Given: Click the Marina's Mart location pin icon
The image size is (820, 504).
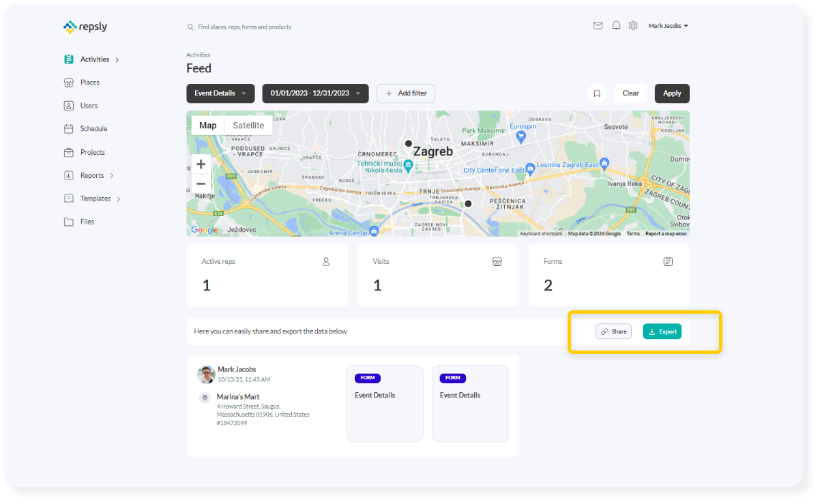Looking at the screenshot, I should (x=205, y=398).
